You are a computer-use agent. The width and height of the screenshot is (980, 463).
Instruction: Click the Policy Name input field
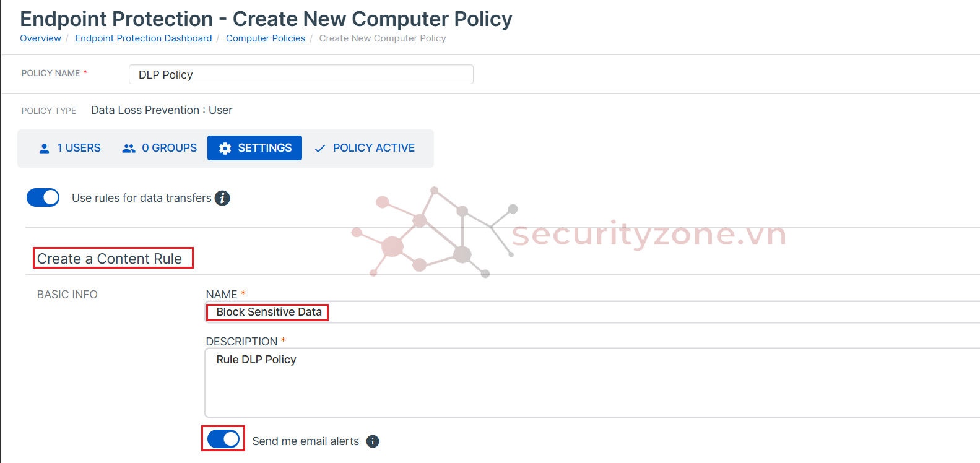point(301,74)
